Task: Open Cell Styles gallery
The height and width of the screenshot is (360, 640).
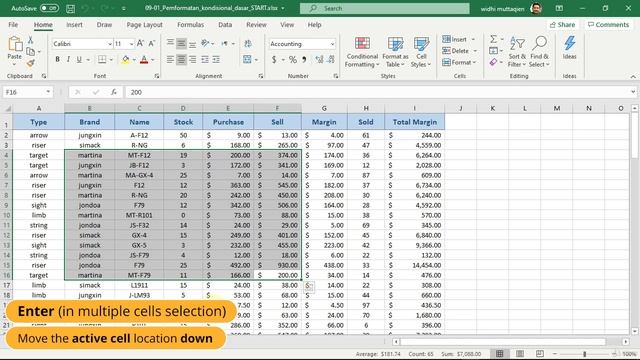Action: (x=421, y=52)
